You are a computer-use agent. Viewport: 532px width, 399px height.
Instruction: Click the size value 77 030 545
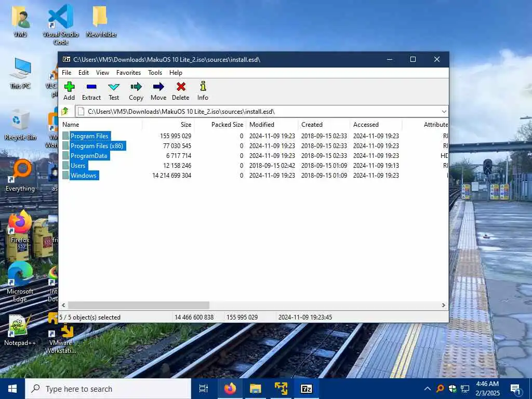177,146
